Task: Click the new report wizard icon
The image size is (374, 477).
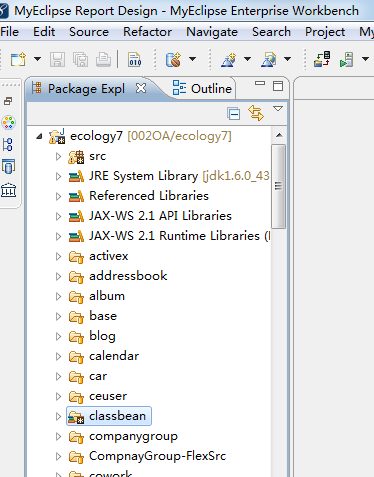Action: [x=229, y=60]
